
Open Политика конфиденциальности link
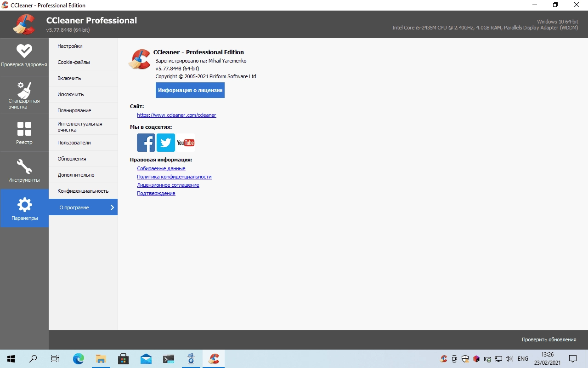174,177
